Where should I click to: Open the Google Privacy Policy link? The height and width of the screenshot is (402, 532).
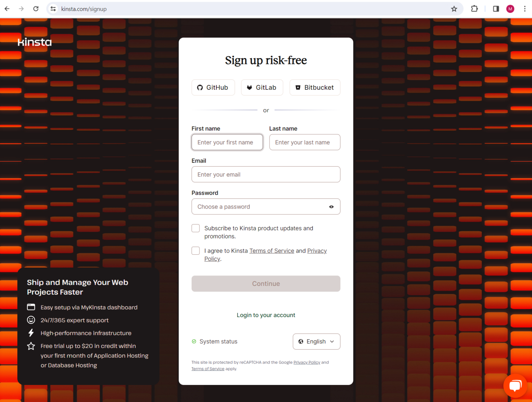tap(307, 362)
